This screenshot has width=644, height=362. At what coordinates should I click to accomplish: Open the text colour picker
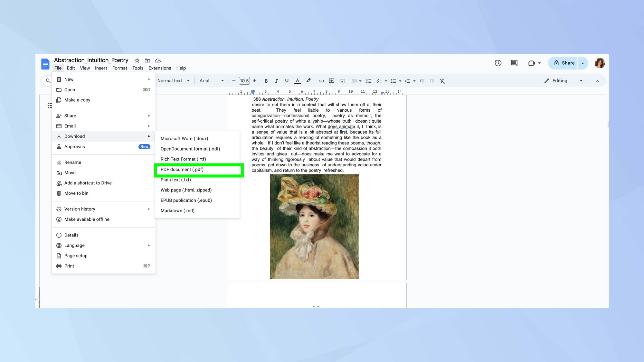pos(298,81)
